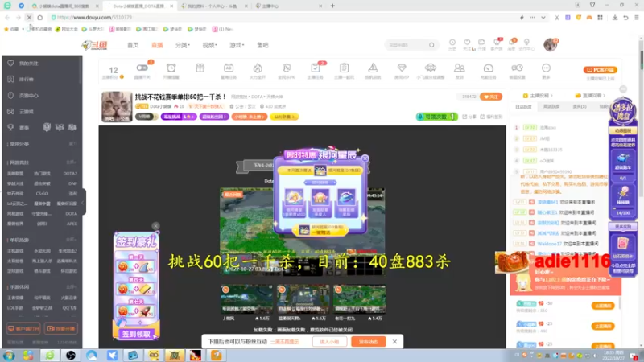Switch to 日活跃度 tab in ranking panel

pos(523,107)
